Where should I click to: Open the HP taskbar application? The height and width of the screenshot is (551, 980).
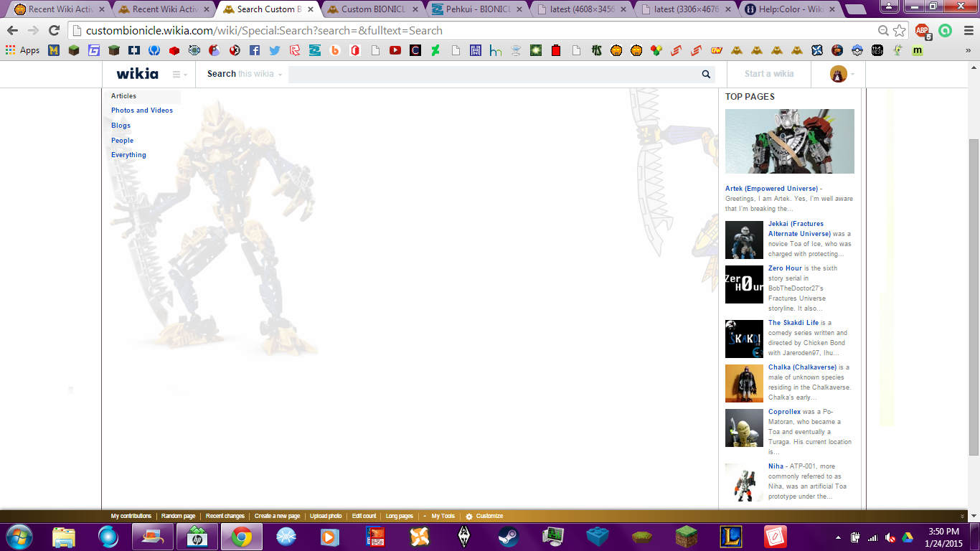[197, 537]
